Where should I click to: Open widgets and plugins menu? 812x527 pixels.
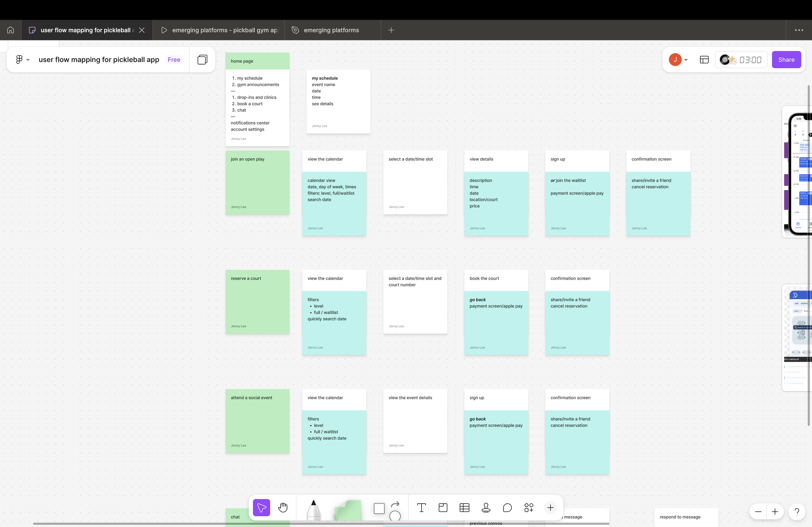point(529,508)
